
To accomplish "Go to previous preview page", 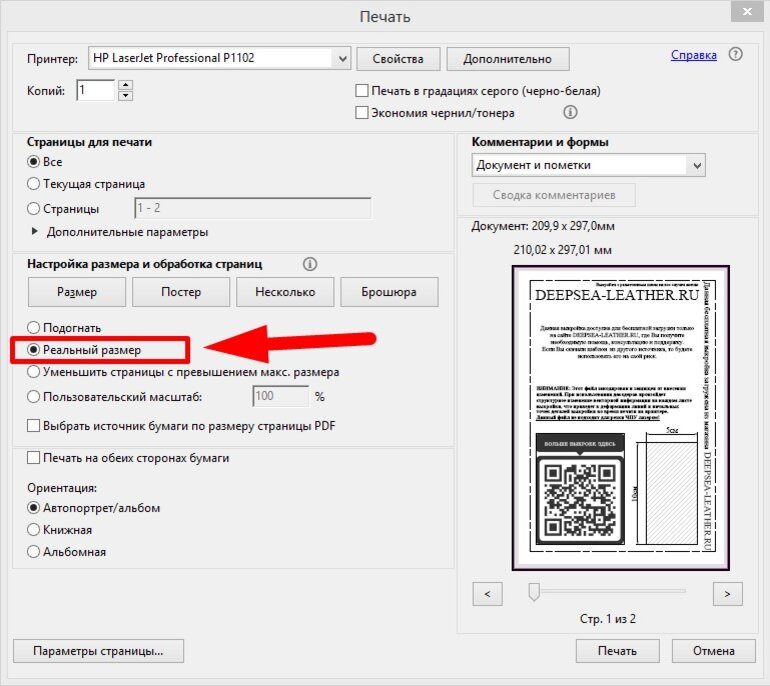I will point(488,594).
